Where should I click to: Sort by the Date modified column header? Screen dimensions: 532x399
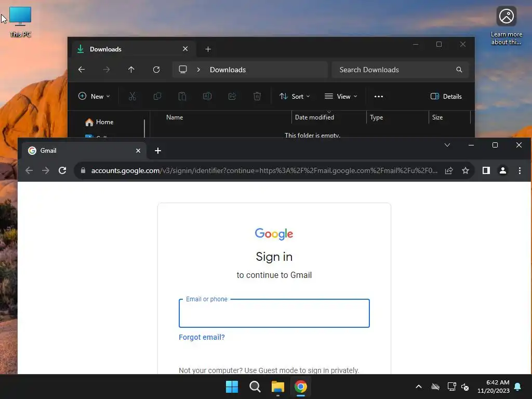[x=314, y=117]
